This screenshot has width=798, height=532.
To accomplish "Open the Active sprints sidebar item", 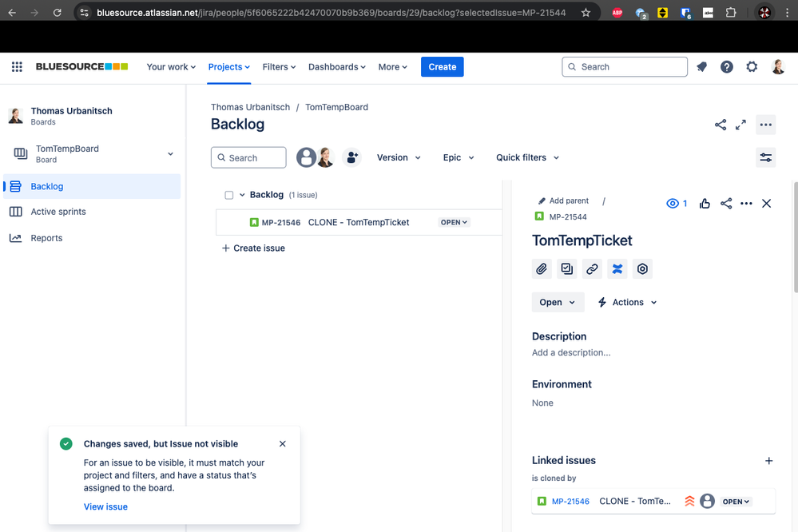I will [58, 212].
